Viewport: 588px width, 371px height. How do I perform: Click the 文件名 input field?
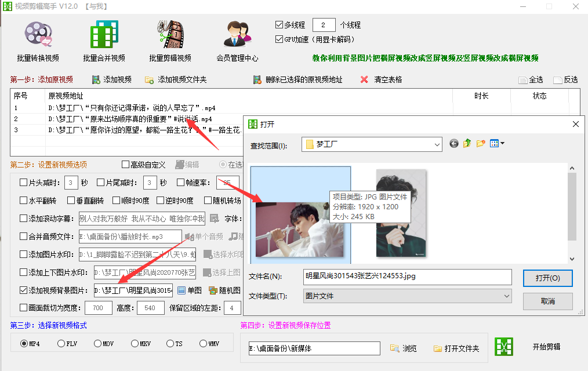(407, 277)
